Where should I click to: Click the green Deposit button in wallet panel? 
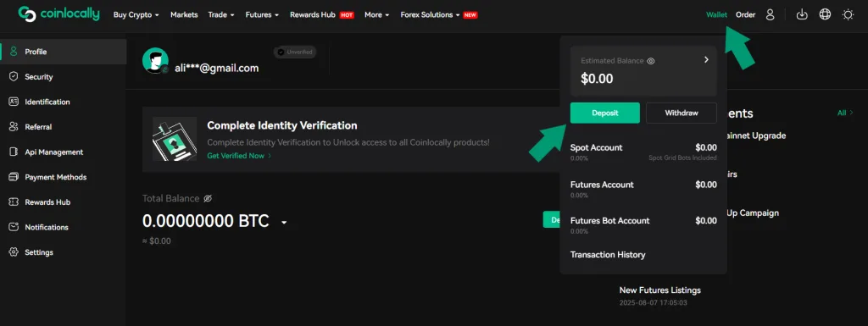pyautogui.click(x=605, y=113)
